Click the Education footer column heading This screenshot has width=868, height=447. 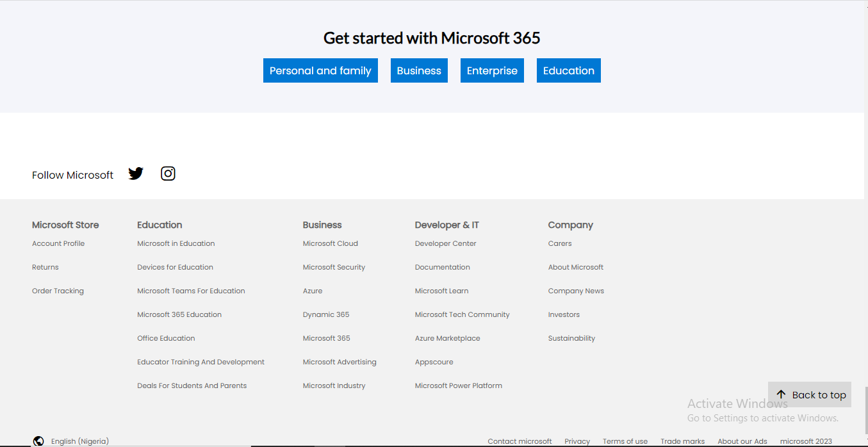coord(160,225)
